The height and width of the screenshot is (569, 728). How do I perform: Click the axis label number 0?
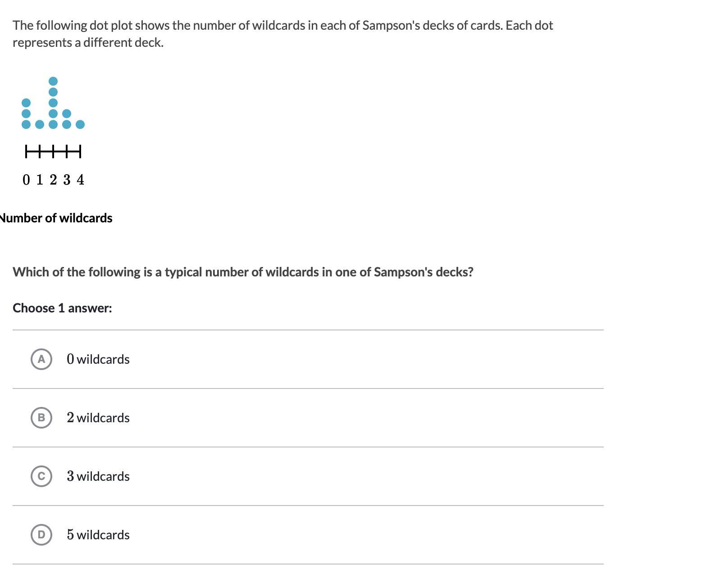coord(26,180)
